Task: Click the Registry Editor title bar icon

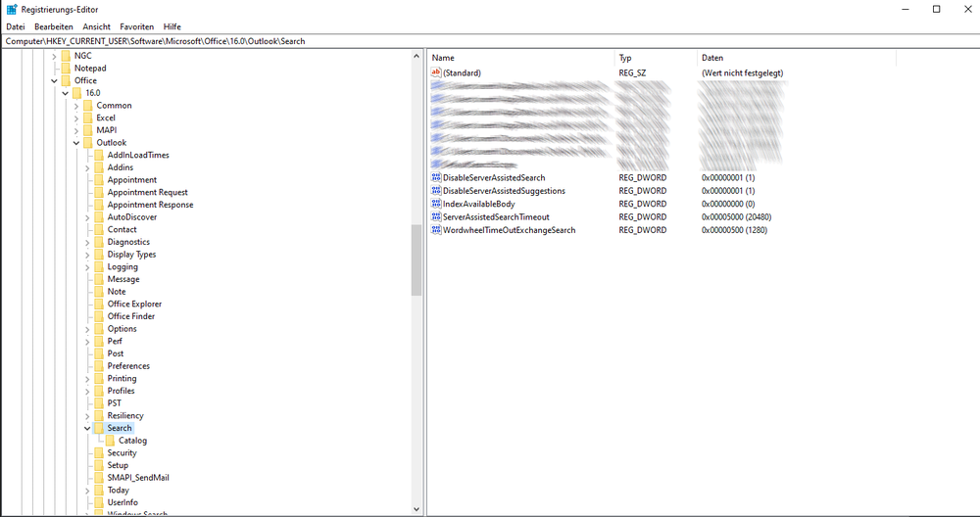Action: coord(11,9)
